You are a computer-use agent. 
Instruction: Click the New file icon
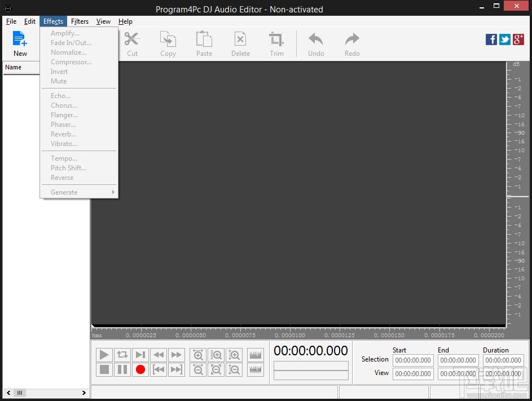(20, 39)
